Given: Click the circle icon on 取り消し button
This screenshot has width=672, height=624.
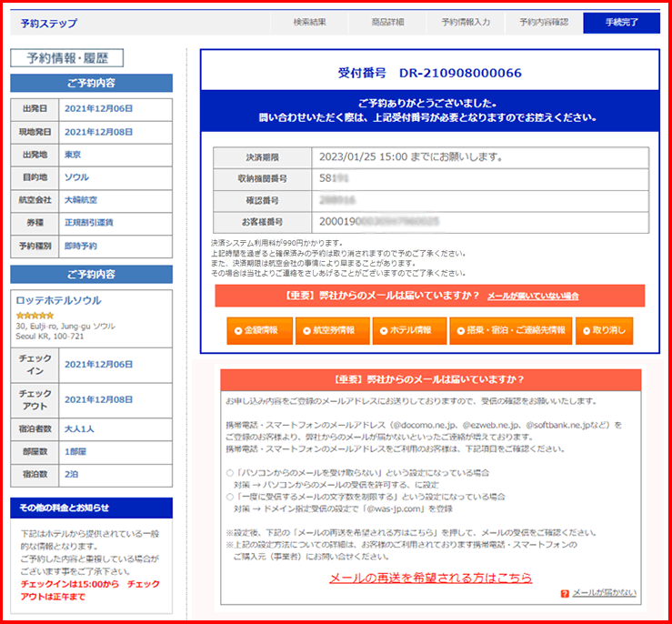Looking at the screenshot, I should (587, 330).
